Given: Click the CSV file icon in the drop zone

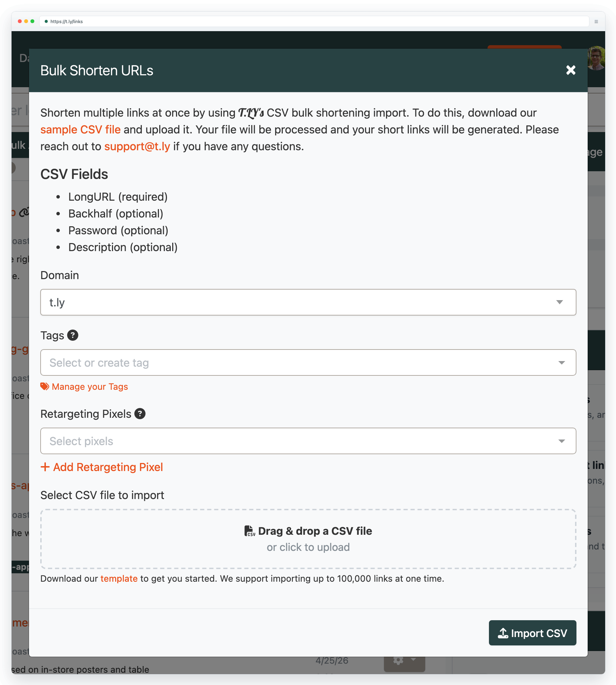Looking at the screenshot, I should 250,531.
